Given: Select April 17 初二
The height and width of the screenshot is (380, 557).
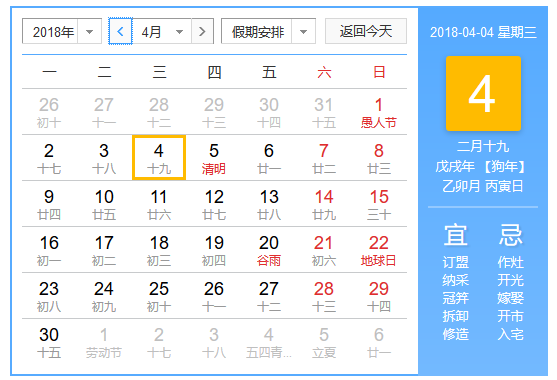Looking at the screenshot, I should click(104, 250).
